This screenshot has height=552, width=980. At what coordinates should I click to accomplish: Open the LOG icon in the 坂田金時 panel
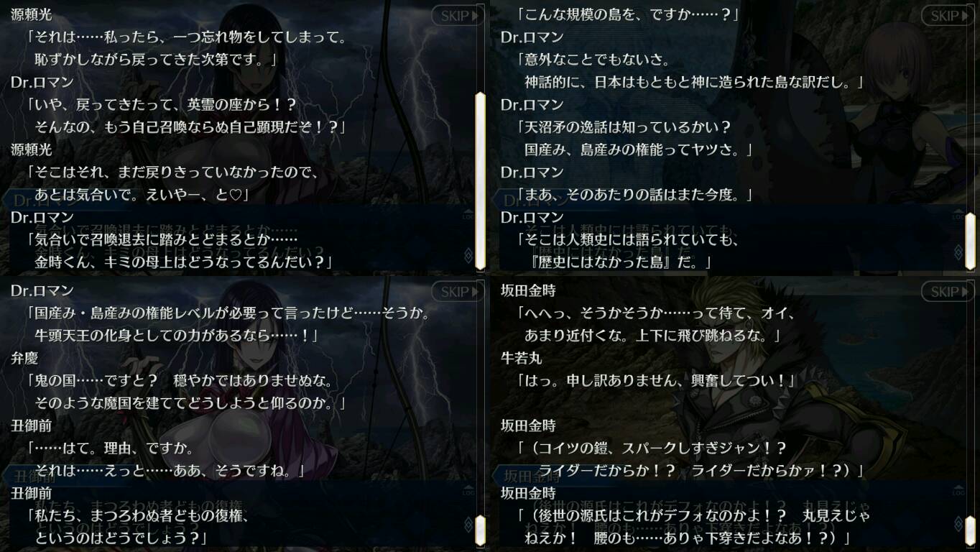958,491
